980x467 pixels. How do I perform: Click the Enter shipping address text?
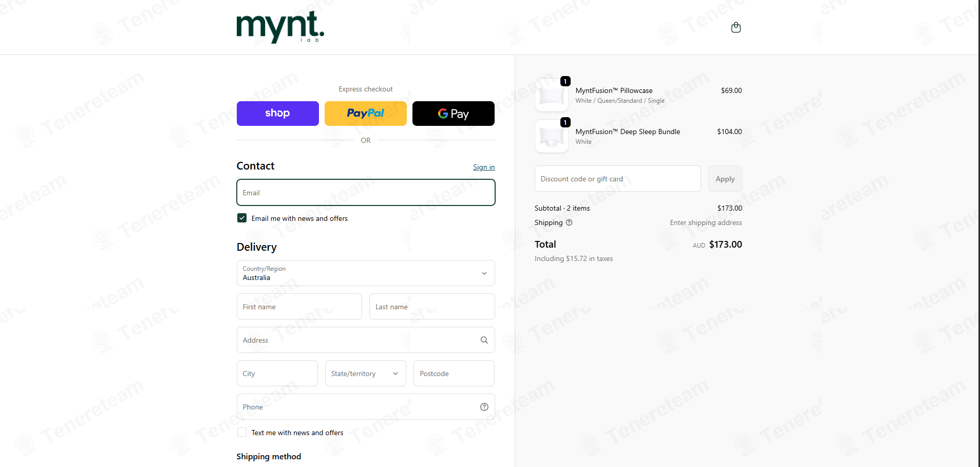(x=706, y=222)
